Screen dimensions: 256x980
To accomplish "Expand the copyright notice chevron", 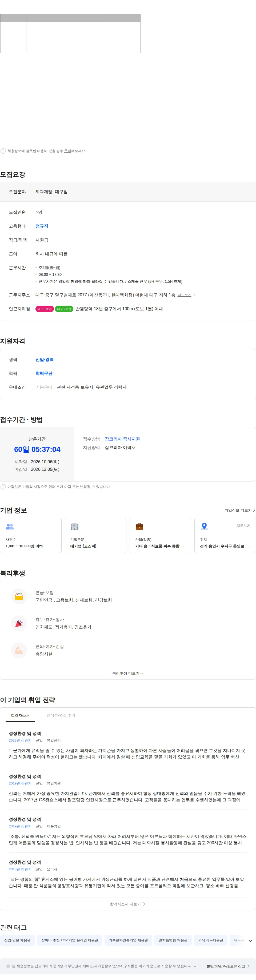I will point(195,966).
